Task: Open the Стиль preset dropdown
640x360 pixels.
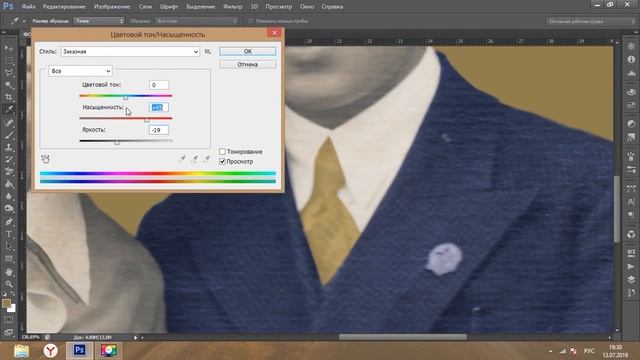Action: (130, 51)
